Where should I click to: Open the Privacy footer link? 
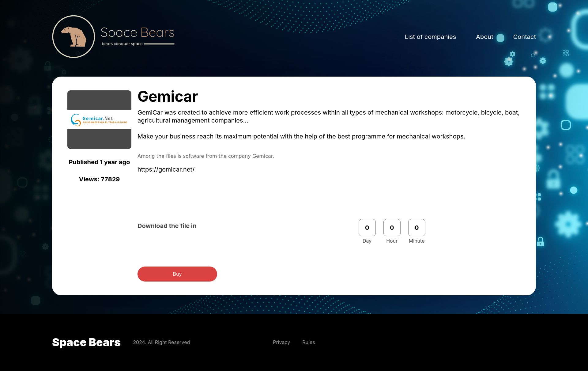pyautogui.click(x=281, y=342)
